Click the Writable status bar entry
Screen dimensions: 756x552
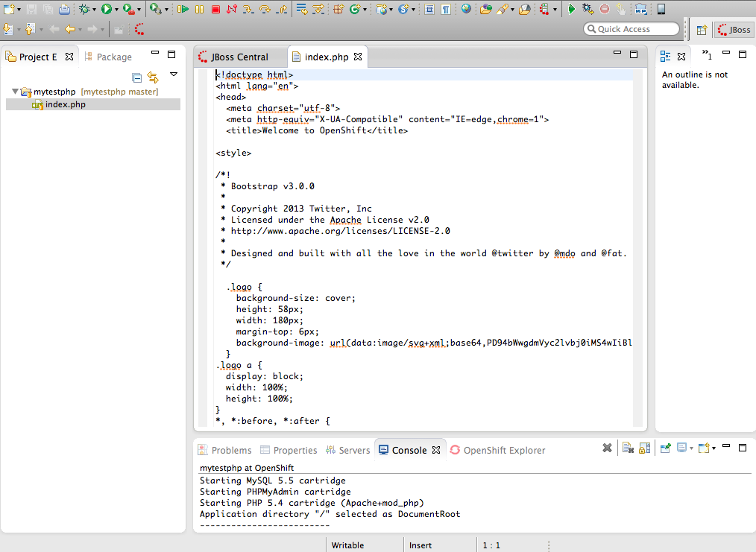coord(347,545)
